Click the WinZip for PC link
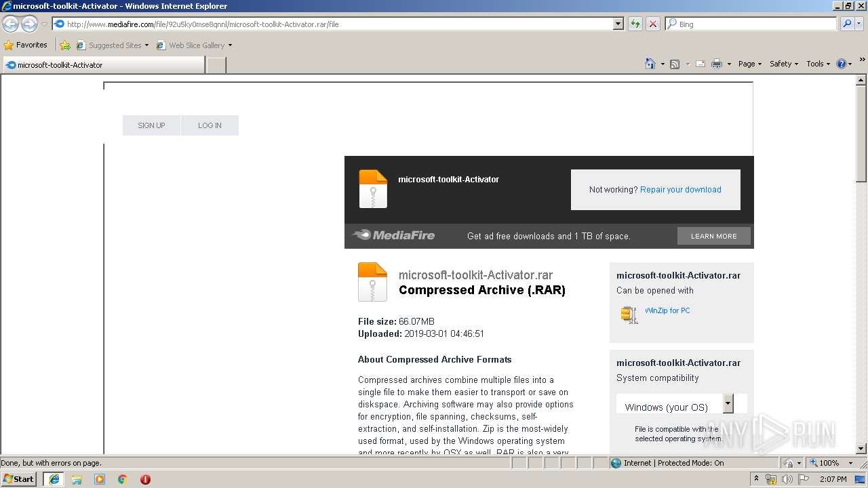This screenshot has width=868, height=488. 667,310
